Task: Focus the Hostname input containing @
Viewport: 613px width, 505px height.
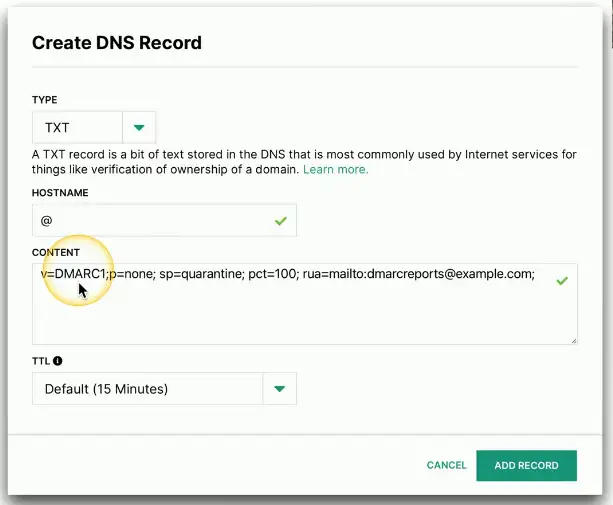Action: click(x=150, y=221)
